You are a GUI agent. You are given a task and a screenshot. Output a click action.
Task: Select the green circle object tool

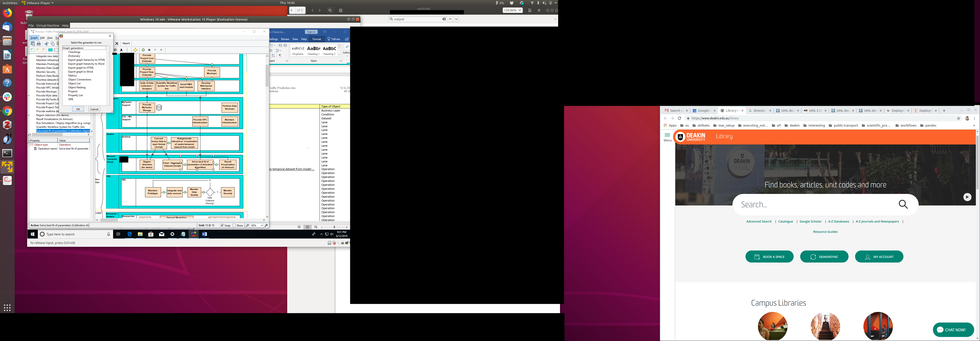[x=143, y=50]
